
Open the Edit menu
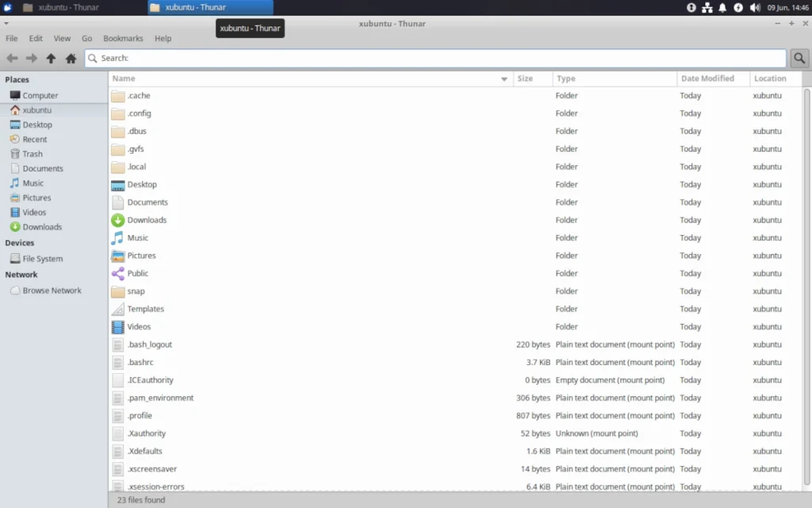click(x=36, y=38)
